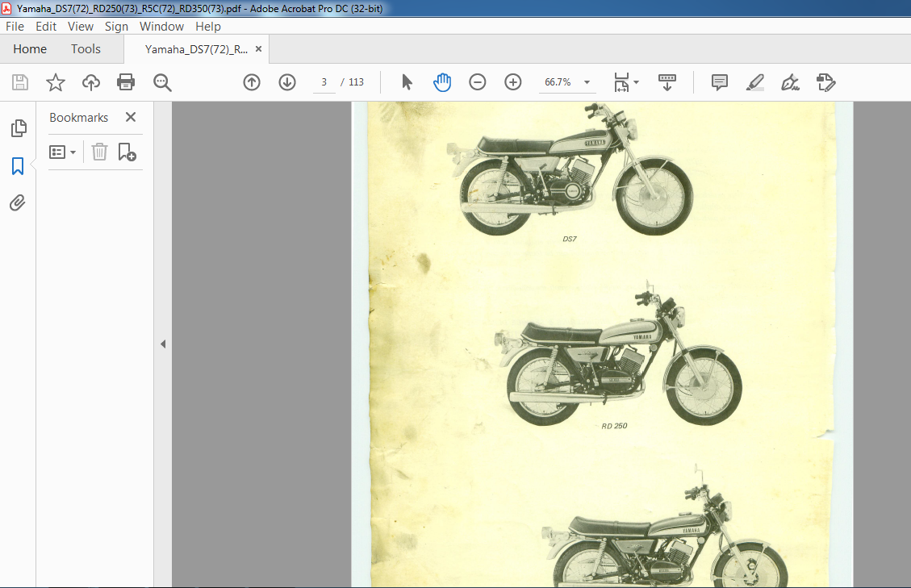Click the Save file icon

(20, 82)
